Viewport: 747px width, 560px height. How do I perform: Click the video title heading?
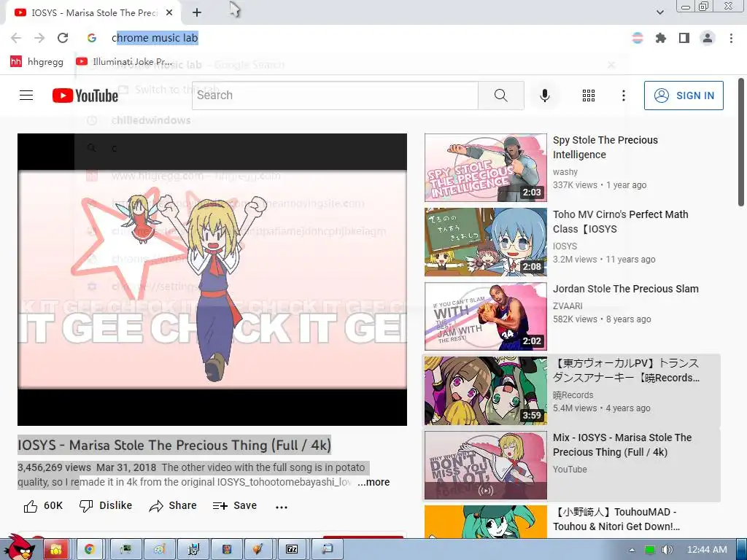174,445
